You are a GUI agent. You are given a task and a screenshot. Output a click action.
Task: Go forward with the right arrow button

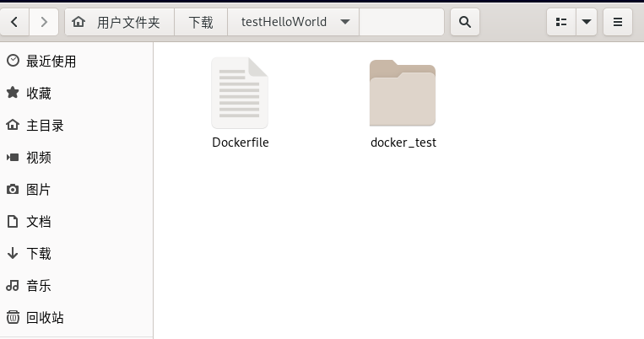tap(44, 22)
